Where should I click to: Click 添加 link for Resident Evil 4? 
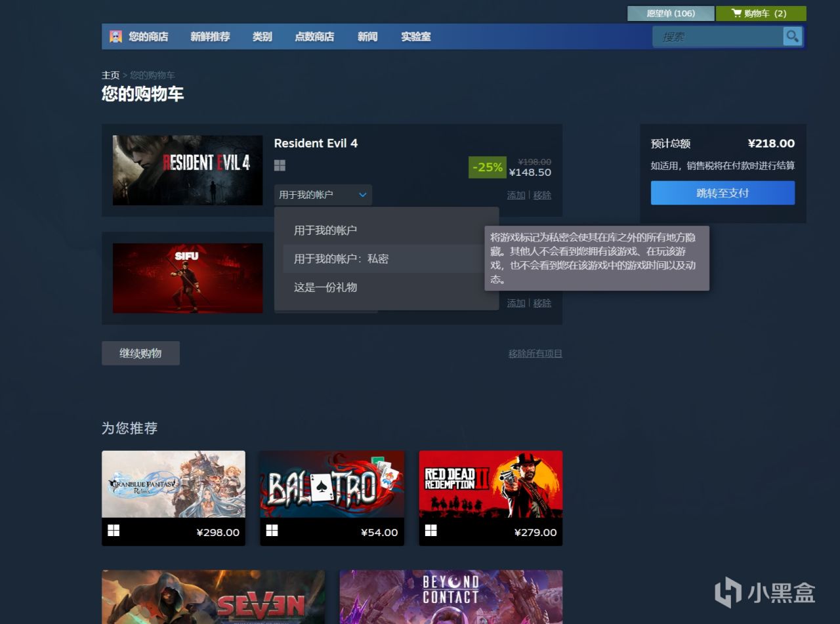(516, 195)
